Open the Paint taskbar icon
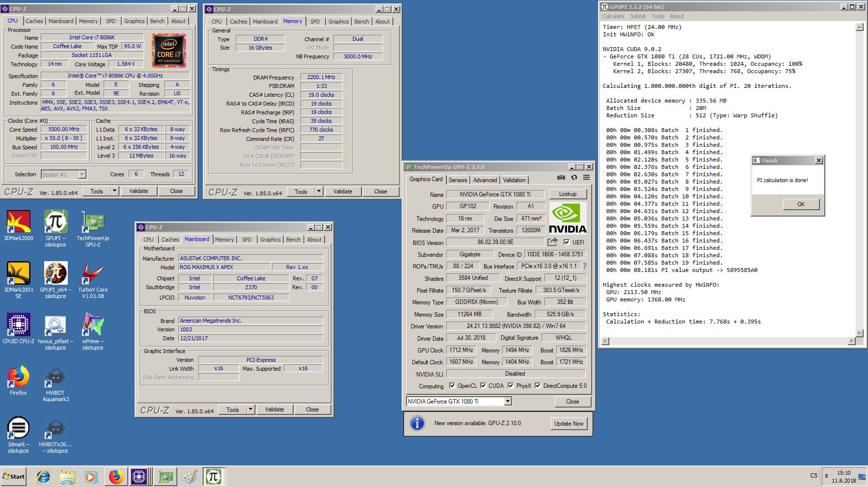The width and height of the screenshot is (868, 487). pyautogui.click(x=190, y=477)
